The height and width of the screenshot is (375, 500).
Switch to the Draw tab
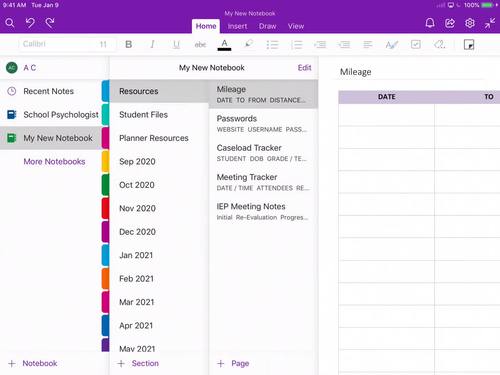[x=267, y=26]
